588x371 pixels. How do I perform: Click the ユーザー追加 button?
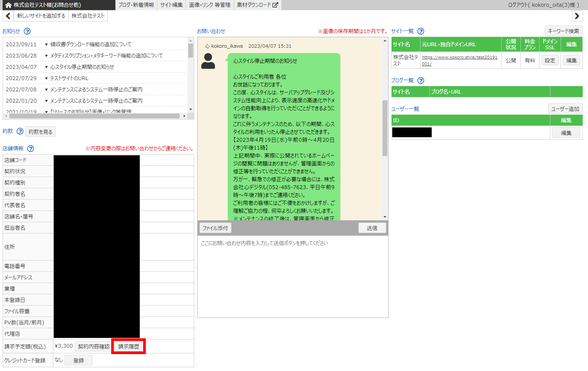point(565,109)
